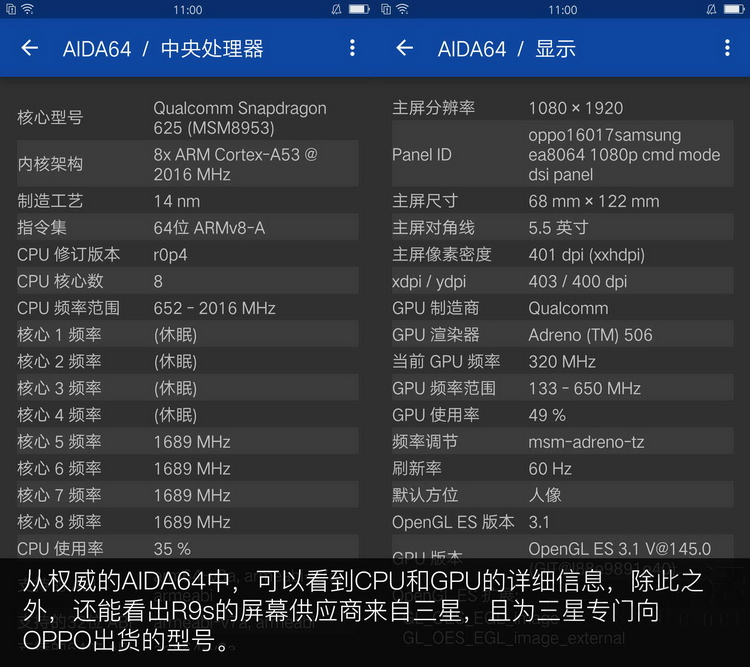Tap muted bell icon on right status bar
The height and width of the screenshot is (667, 750).
[x=711, y=9]
